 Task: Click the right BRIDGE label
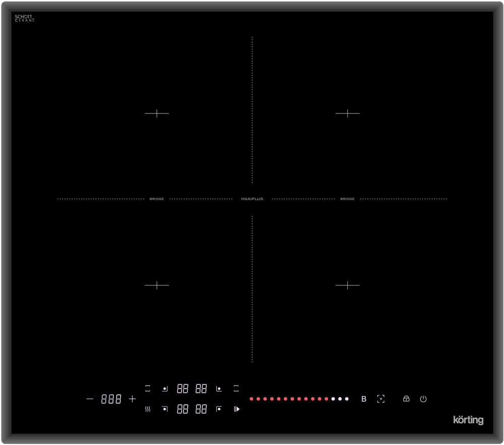347,199
